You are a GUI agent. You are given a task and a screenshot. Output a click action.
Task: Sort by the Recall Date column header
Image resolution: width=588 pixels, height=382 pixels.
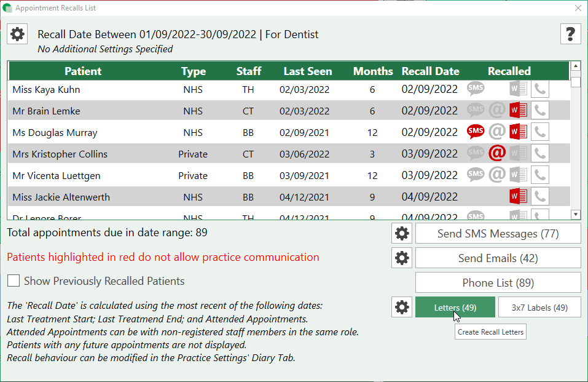click(430, 71)
